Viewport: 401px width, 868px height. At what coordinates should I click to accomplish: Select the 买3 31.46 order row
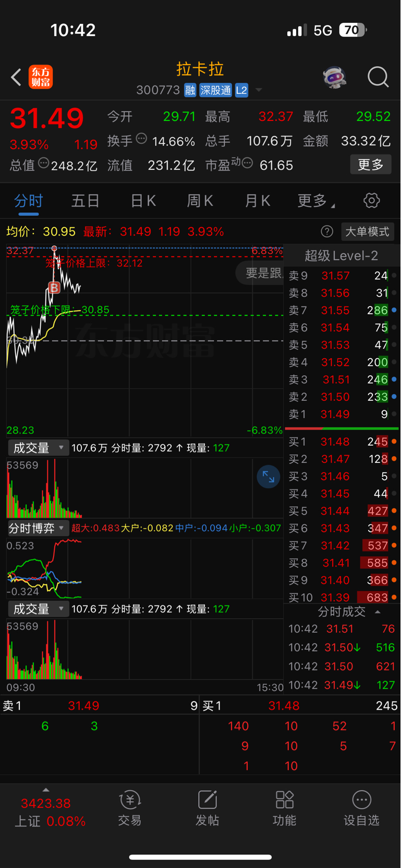point(342,476)
